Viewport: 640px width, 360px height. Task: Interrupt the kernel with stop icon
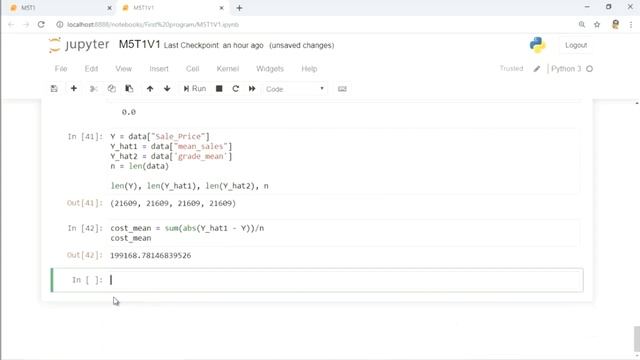[x=219, y=89]
